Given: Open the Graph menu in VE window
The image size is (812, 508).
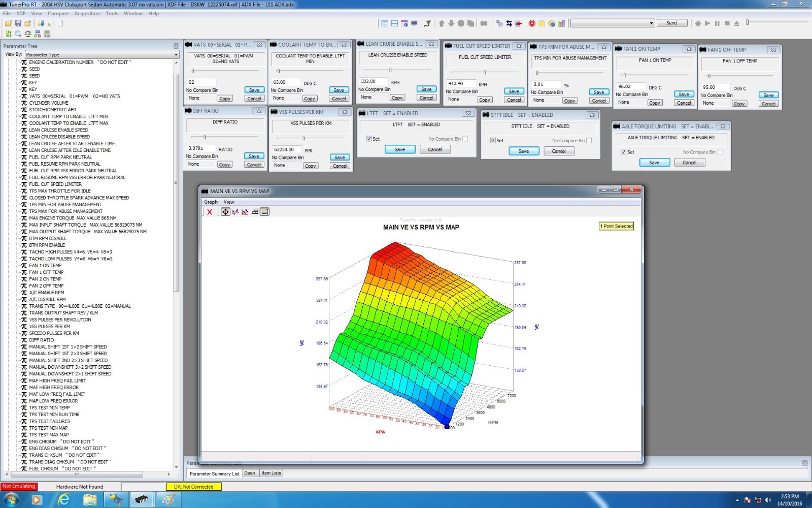Looking at the screenshot, I should coord(211,202).
